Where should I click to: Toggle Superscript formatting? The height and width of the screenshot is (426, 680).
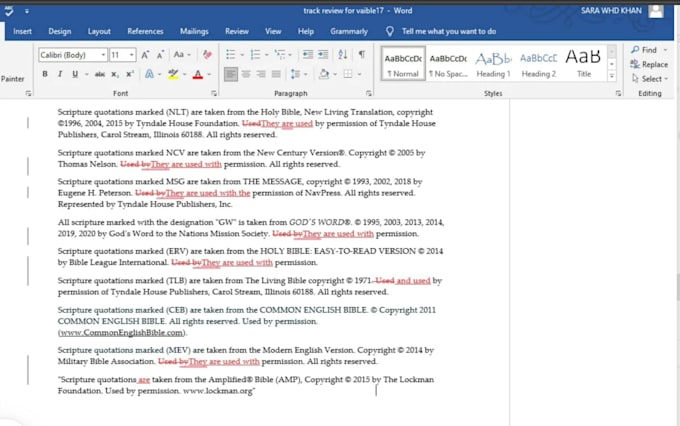(130, 74)
